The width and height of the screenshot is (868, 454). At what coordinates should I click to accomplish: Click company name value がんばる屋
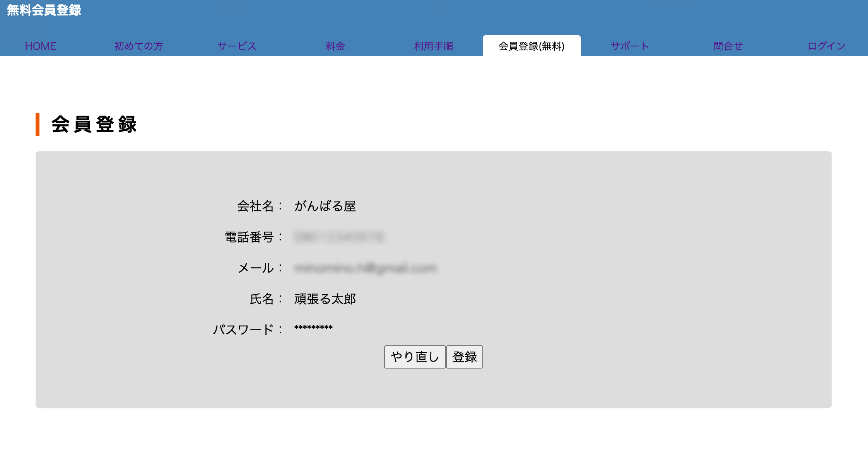pyautogui.click(x=325, y=206)
